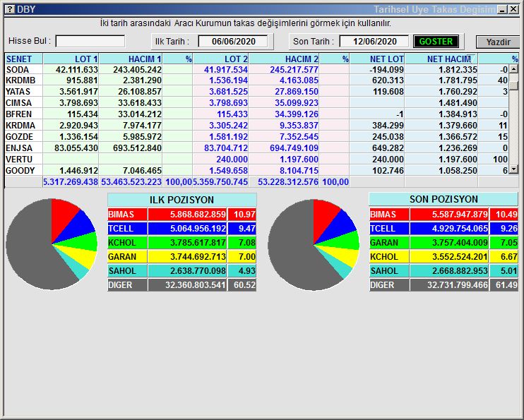Click the 10.49 percentage cell
This screenshot has width=524, height=420.
tap(504, 214)
